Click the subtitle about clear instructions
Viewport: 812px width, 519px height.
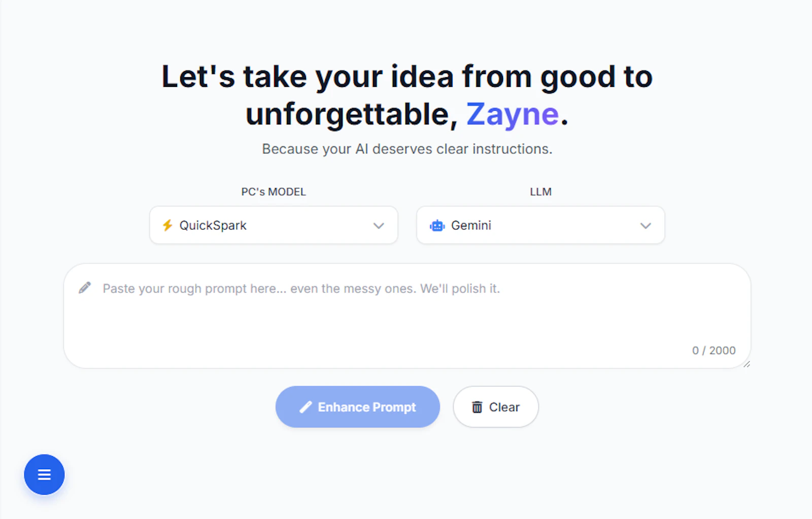pos(407,149)
